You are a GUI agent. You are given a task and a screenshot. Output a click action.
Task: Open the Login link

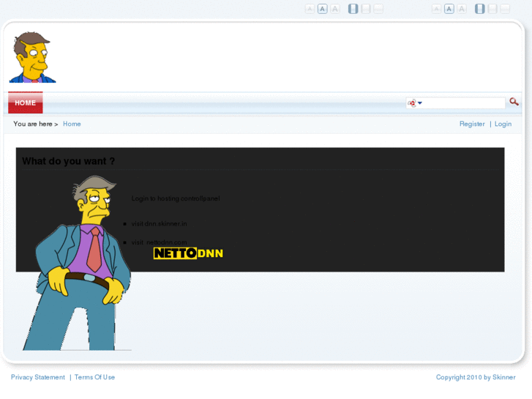coord(503,124)
